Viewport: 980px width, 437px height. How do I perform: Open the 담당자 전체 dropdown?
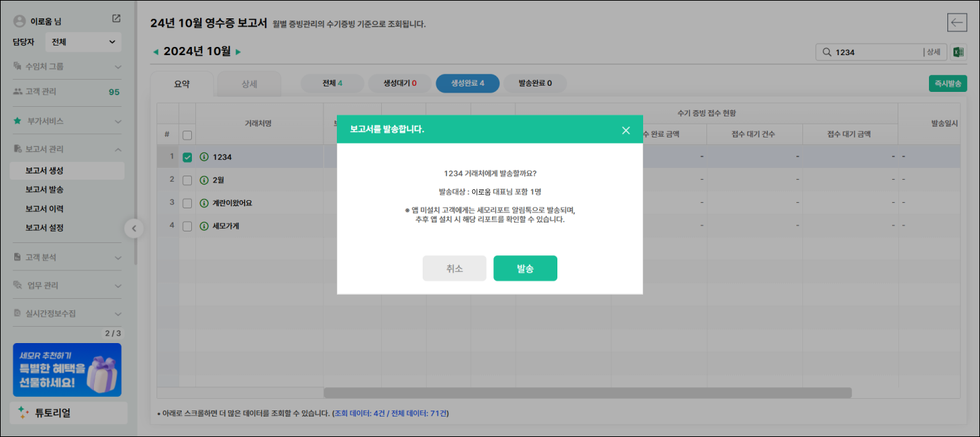click(83, 42)
